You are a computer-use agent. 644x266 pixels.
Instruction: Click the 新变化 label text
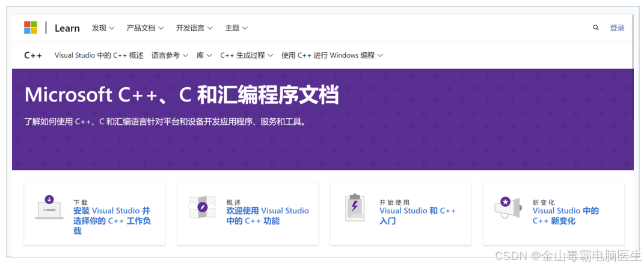point(544,202)
